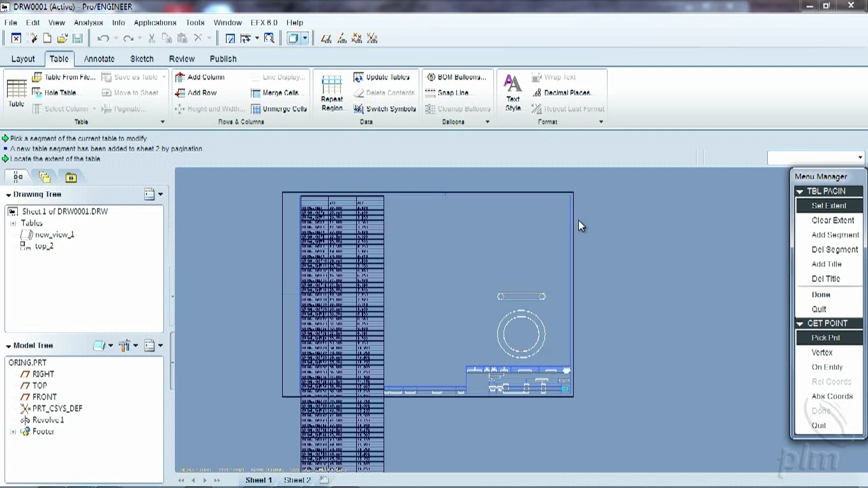Select new_view_1 in Drawing Tree
868x488 pixels.
click(54, 235)
